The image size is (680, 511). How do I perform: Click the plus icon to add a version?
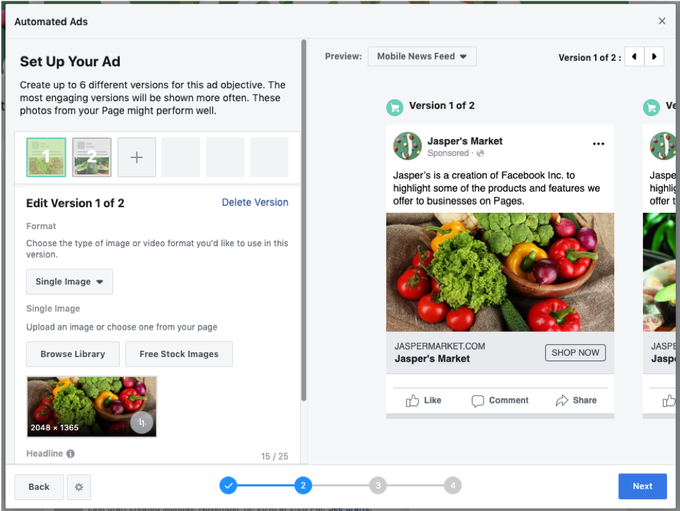tap(137, 158)
